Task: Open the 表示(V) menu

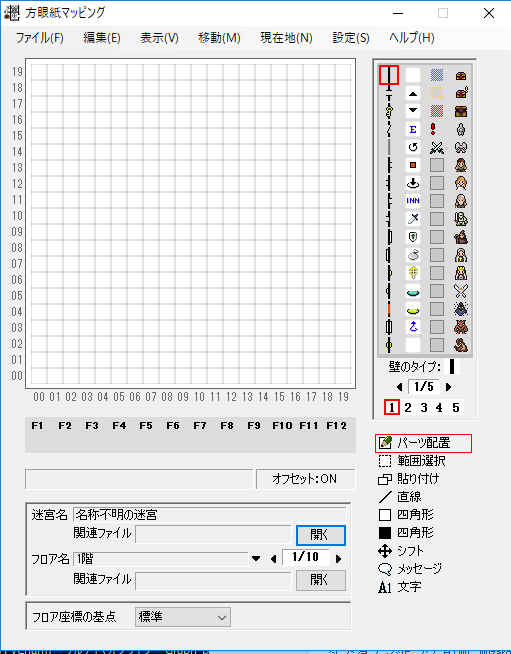Action: (159, 38)
